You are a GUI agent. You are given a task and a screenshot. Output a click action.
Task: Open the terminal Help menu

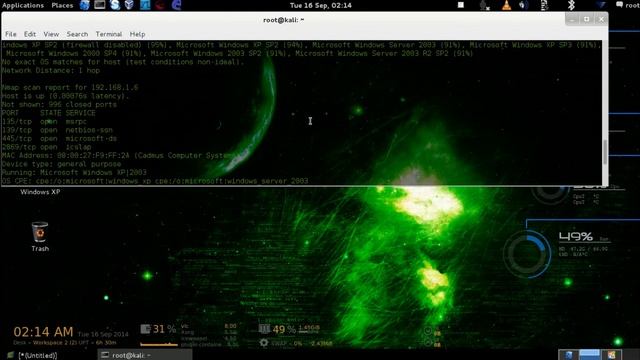(x=137, y=34)
